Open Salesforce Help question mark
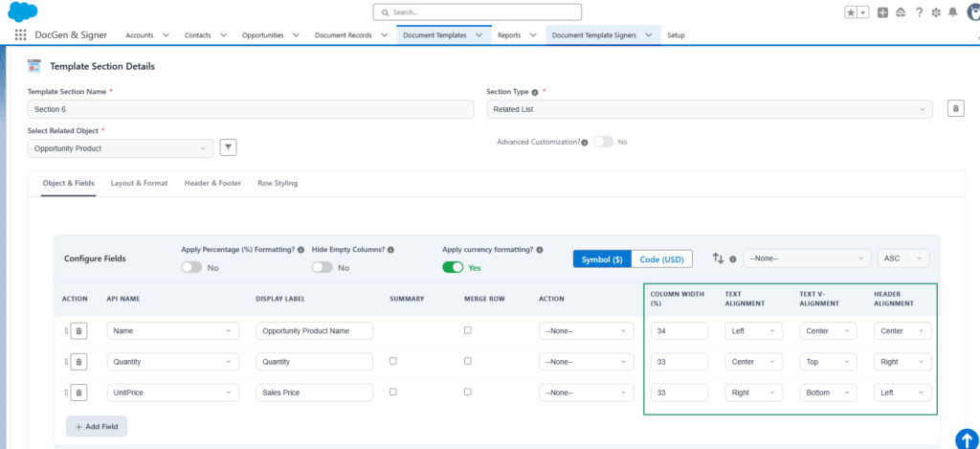980x449 pixels. 919,12
